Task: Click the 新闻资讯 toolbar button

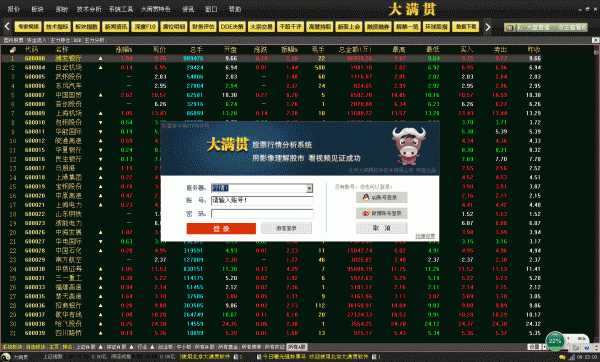Action: point(116,26)
